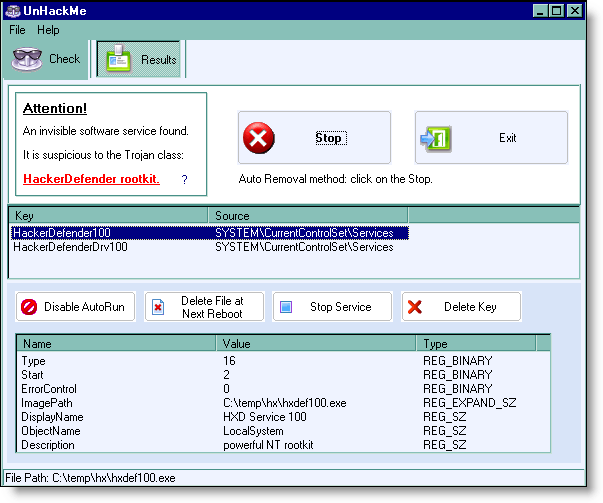Click the Value column header
The image size is (603, 503).
coord(316,343)
